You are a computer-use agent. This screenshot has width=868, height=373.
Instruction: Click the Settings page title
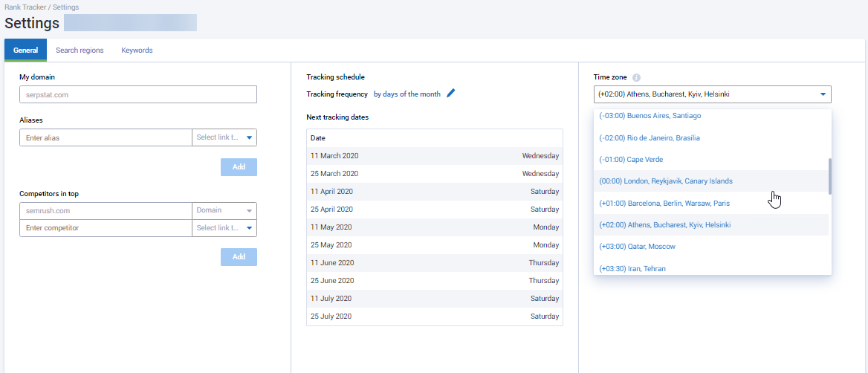click(32, 23)
